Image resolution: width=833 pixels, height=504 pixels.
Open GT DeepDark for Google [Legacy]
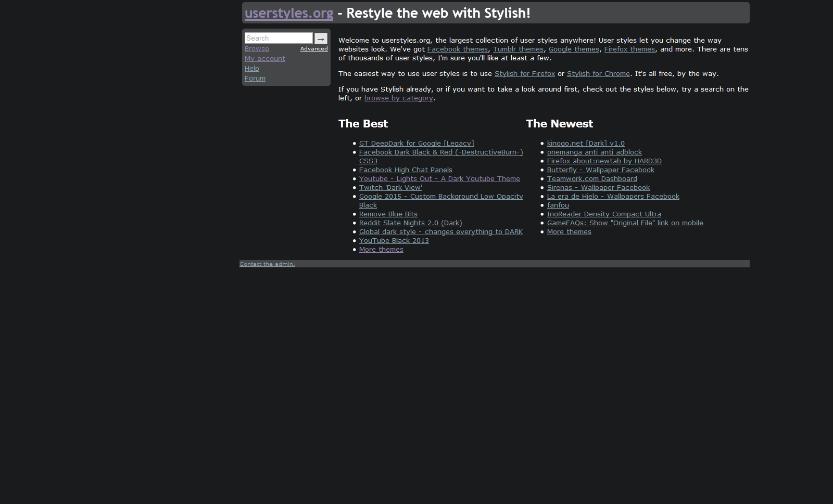pyautogui.click(x=416, y=144)
